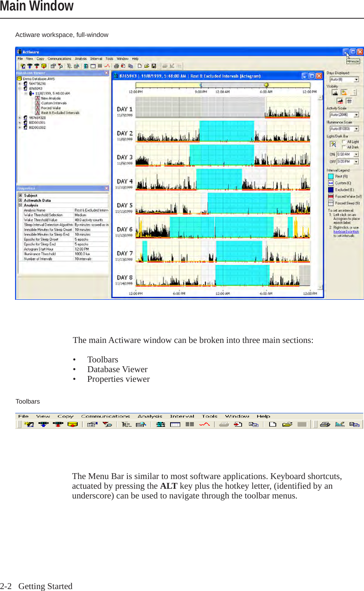
Task: Open the Activity Scale dropdown
Action: (356, 114)
